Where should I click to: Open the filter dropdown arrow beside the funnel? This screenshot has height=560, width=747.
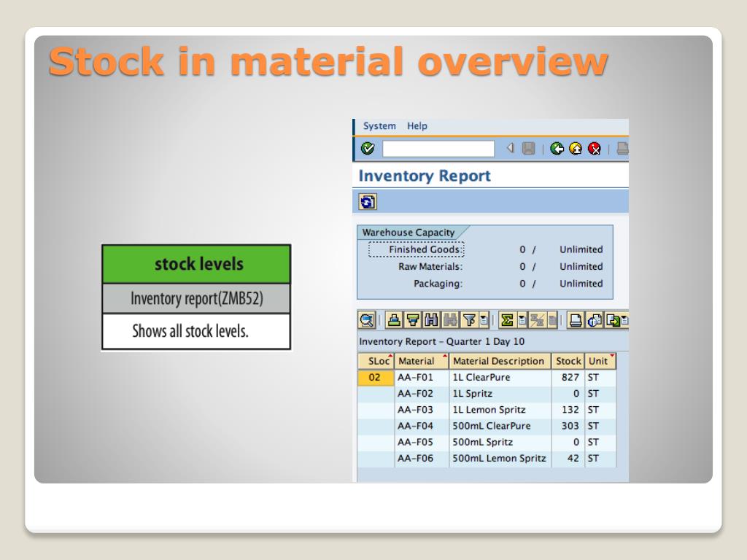(484, 320)
